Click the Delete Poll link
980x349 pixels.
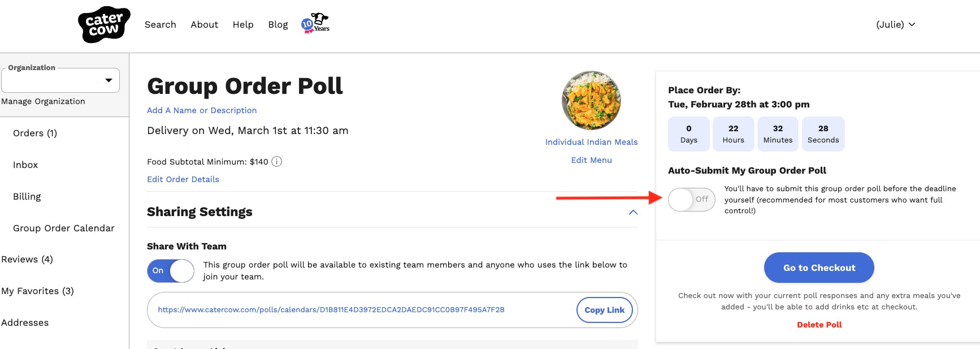[819, 325]
